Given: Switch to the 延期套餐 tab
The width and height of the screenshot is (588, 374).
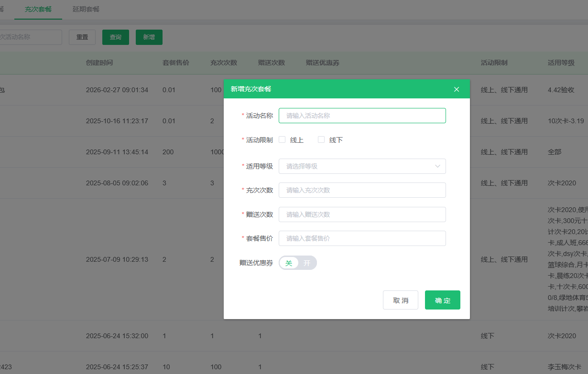Looking at the screenshot, I should (85, 9).
